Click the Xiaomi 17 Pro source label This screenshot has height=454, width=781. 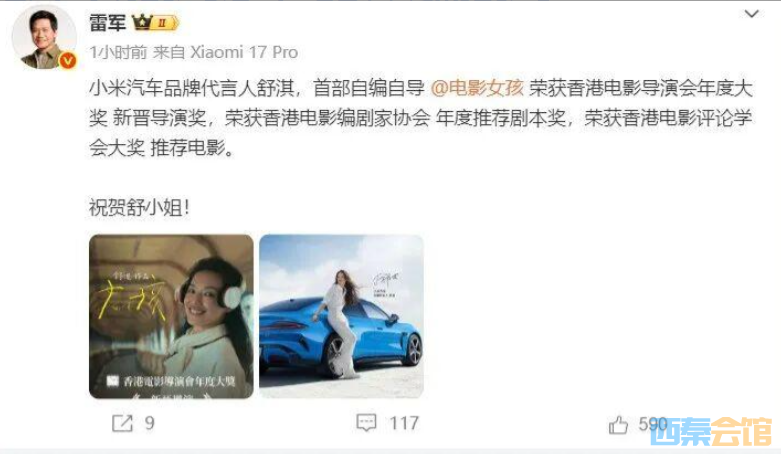pyautogui.click(x=244, y=52)
